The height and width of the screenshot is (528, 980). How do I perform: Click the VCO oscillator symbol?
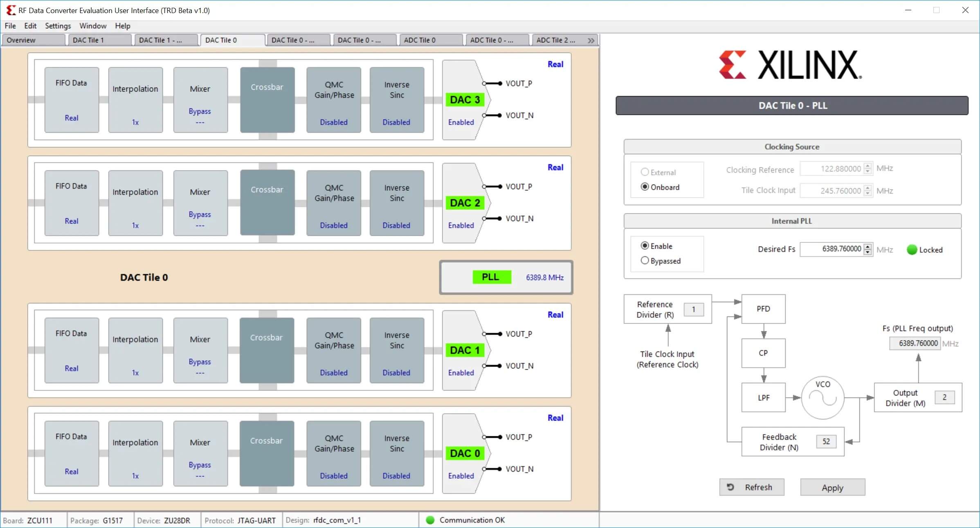(x=823, y=398)
